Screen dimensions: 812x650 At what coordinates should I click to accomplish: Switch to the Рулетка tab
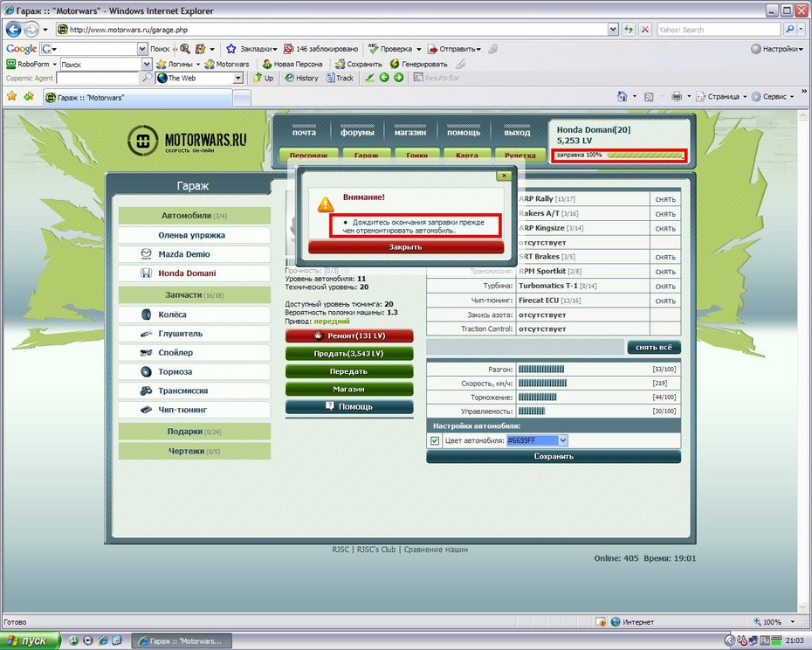click(520, 155)
